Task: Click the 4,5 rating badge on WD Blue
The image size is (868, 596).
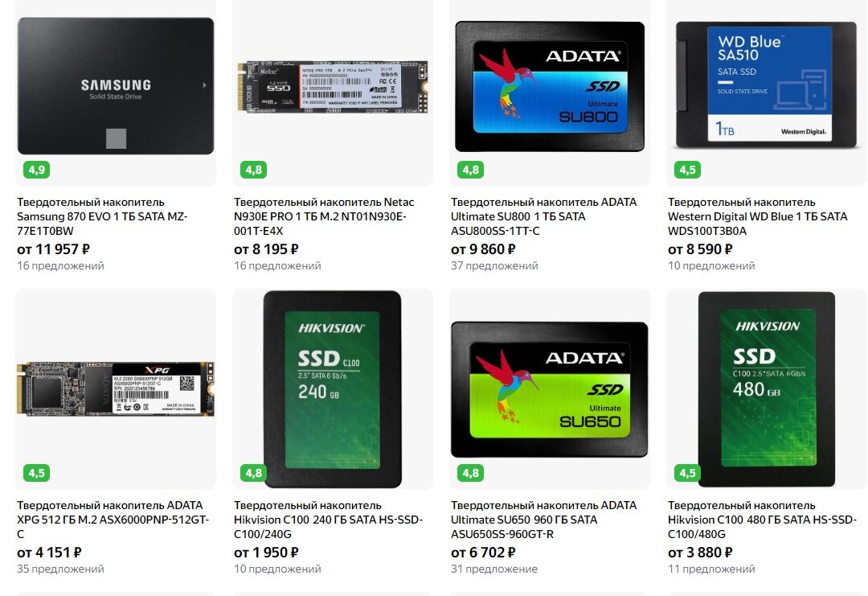Action: tap(687, 170)
